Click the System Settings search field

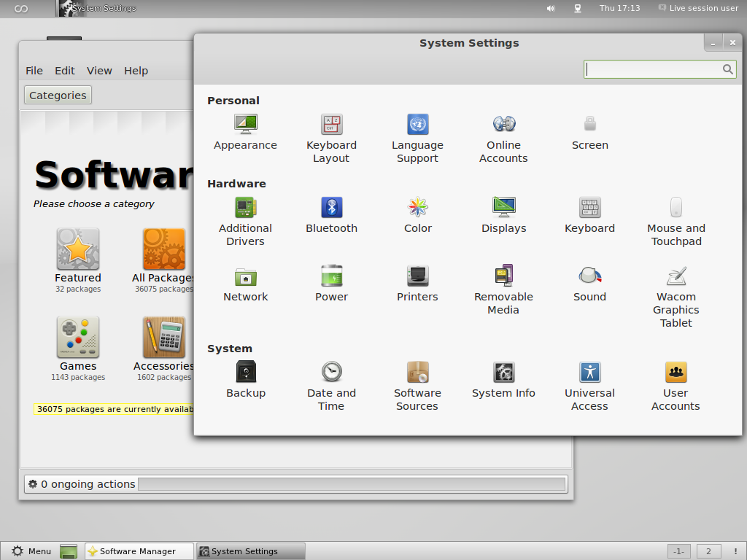tap(659, 69)
